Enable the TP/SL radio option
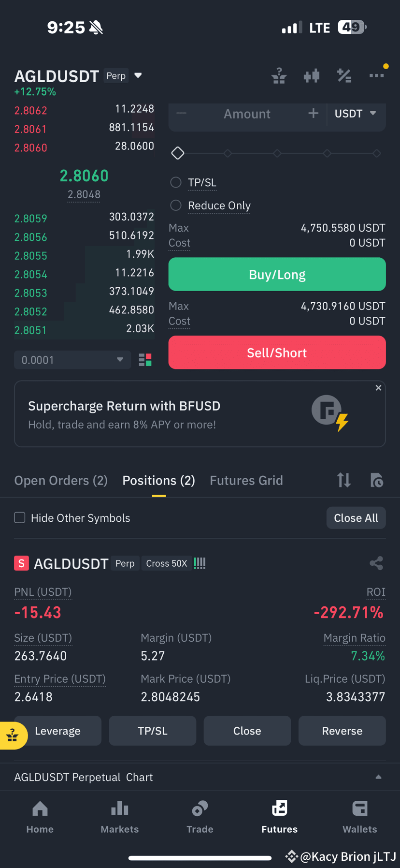Screen dimensions: 400x868 tap(176, 182)
